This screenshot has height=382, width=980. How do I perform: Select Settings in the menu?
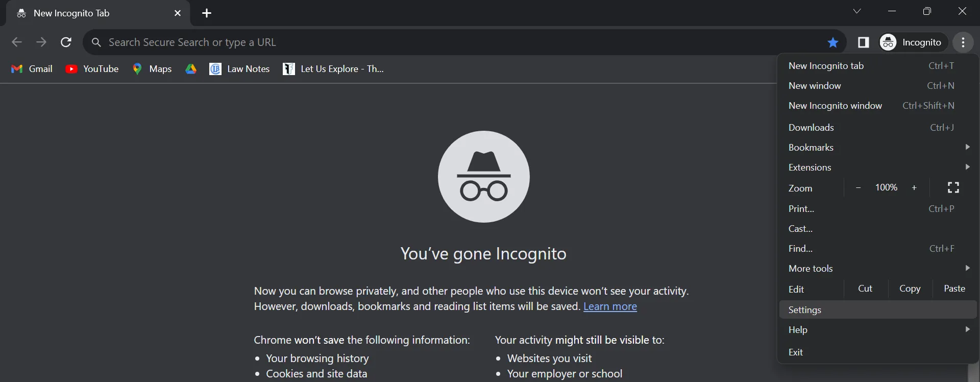[x=878, y=309]
